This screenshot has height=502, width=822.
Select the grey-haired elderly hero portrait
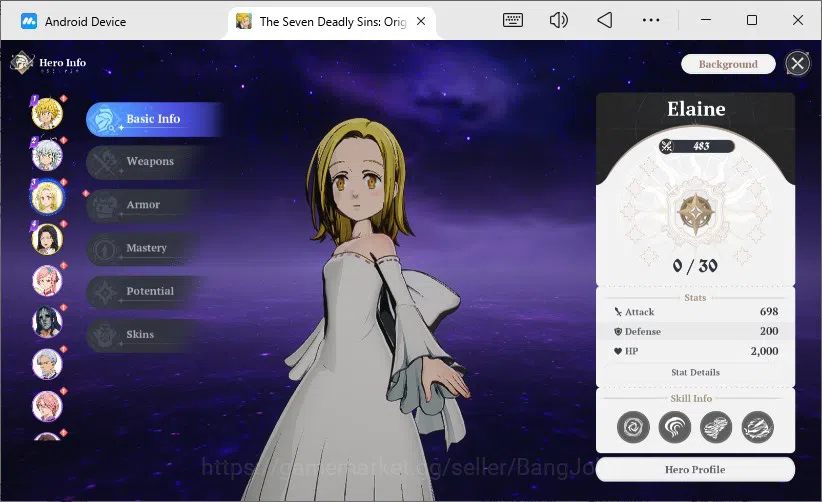(47, 364)
